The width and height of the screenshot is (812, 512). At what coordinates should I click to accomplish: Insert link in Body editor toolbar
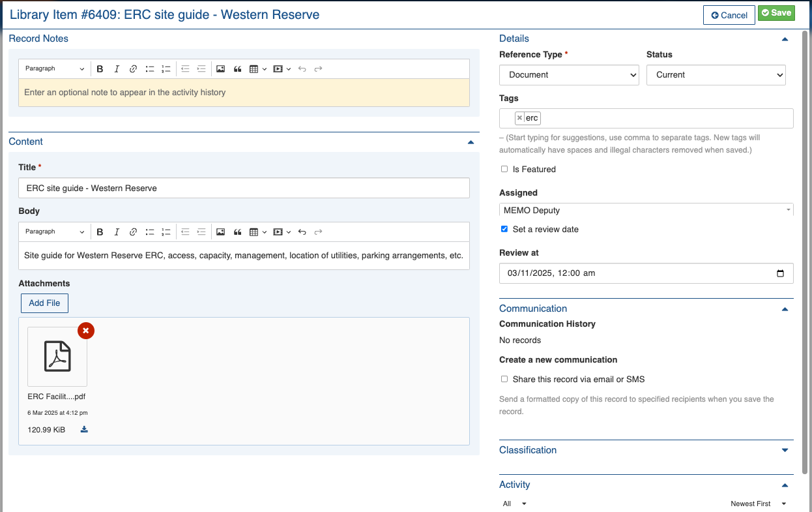pyautogui.click(x=133, y=232)
